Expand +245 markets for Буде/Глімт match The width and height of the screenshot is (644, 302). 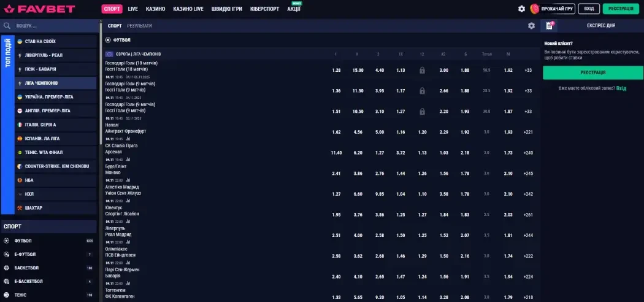pos(528,173)
